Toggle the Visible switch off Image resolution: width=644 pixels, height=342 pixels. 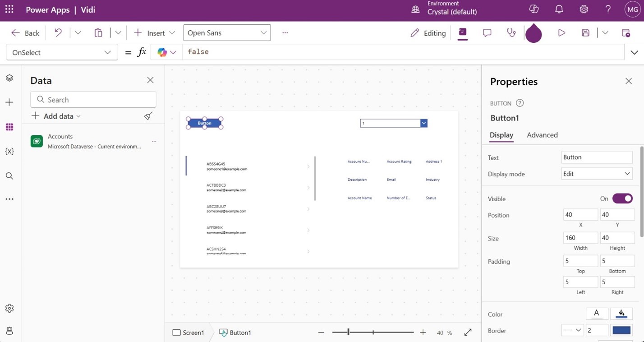622,199
